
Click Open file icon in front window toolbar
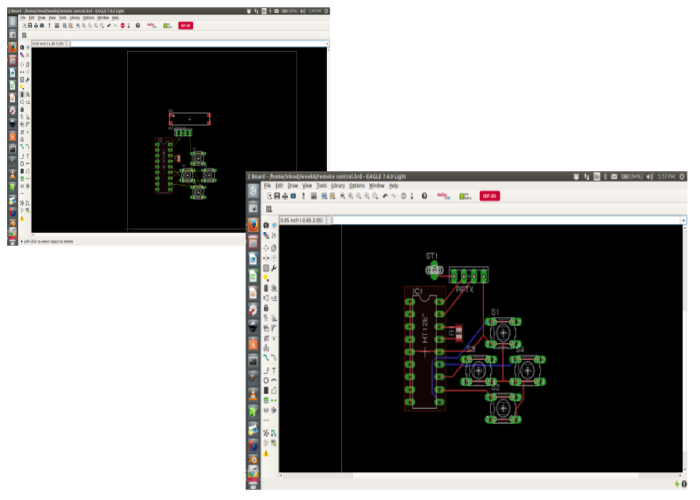coord(269,196)
